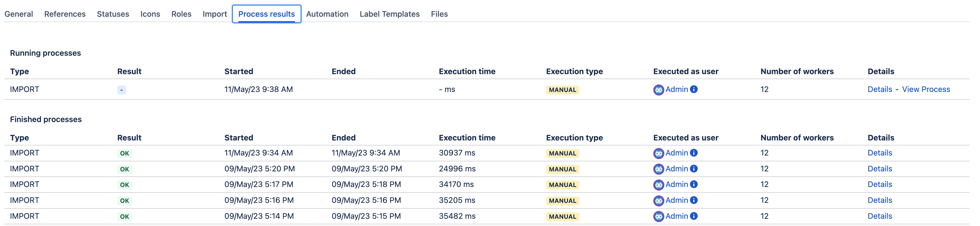Screen dimensions: 980x226
Task: Open Details for the 35205 ms import
Action: [880, 201]
